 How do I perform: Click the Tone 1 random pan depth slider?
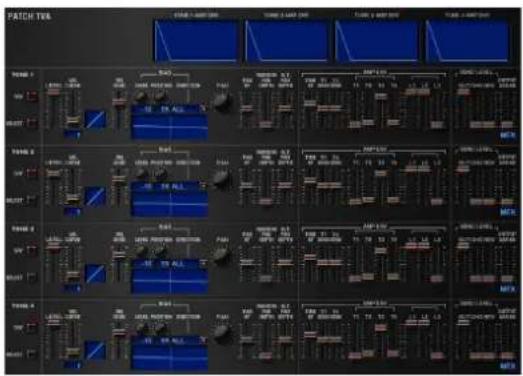coord(266,124)
